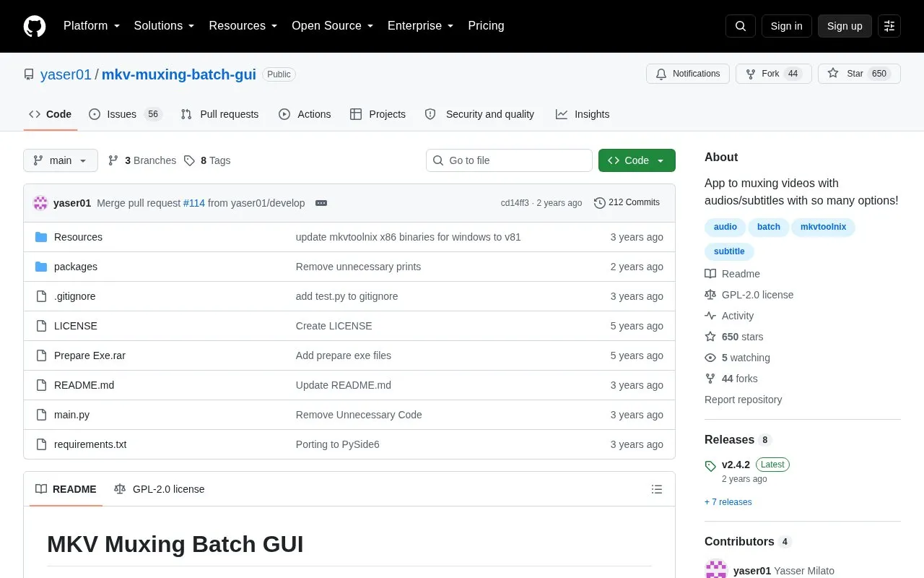
Task: Open the green Code dropdown button
Action: tap(637, 160)
